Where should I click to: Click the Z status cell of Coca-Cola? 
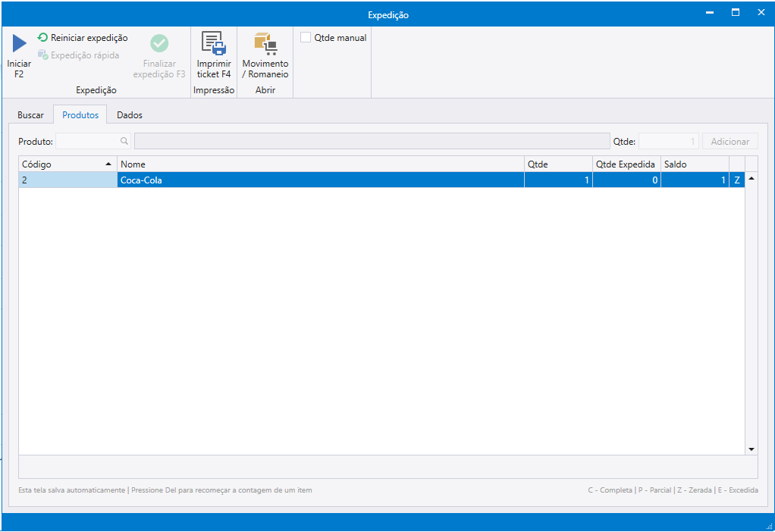point(737,180)
